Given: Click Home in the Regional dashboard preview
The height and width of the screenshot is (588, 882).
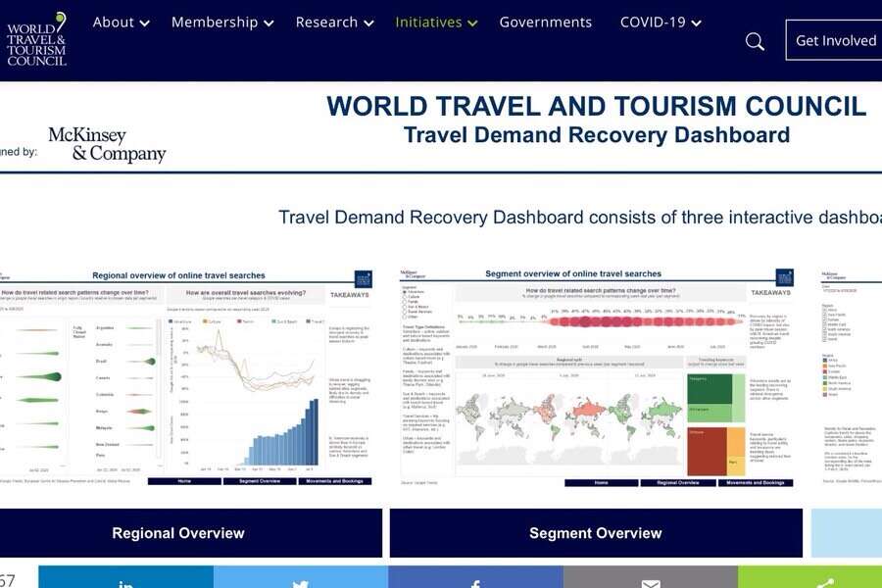Looking at the screenshot, I should (184, 481).
